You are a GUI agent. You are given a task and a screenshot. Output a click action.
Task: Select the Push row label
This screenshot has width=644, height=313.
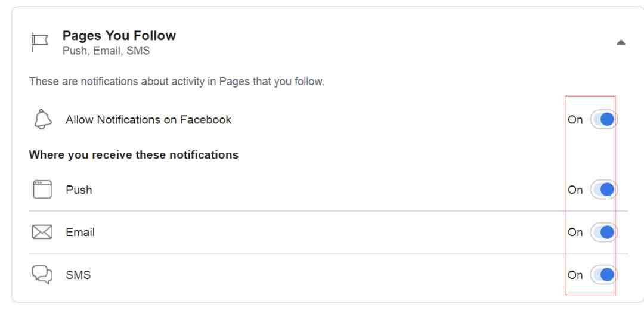click(x=79, y=190)
